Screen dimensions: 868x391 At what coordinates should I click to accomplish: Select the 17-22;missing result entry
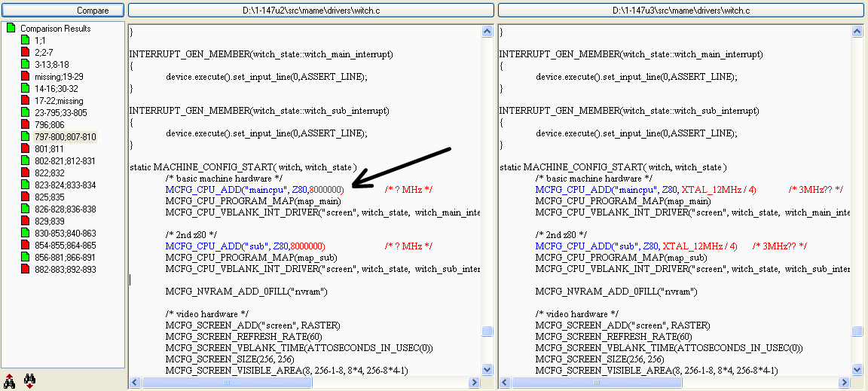coord(59,101)
